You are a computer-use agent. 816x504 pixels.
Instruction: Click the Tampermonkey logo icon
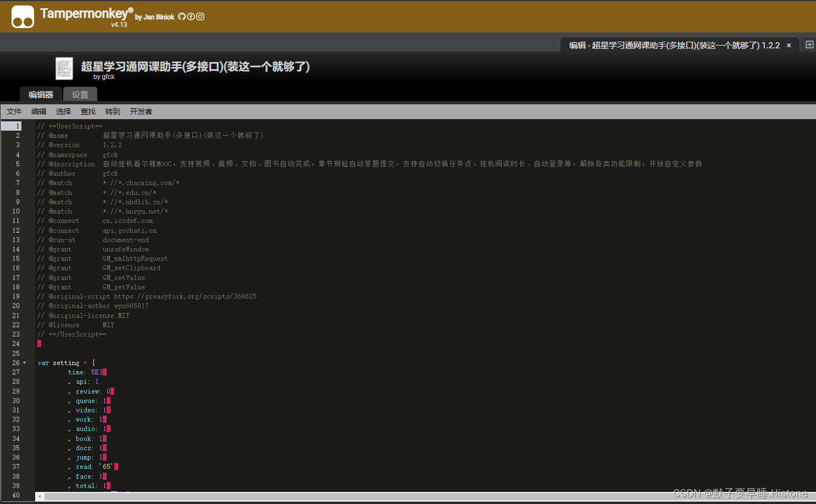(23, 17)
